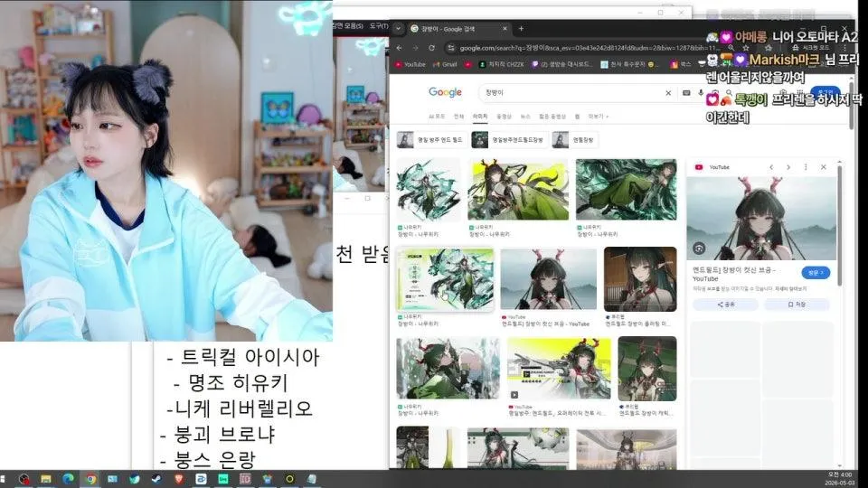Select the 이미지 (Images) search tab

tap(480, 117)
